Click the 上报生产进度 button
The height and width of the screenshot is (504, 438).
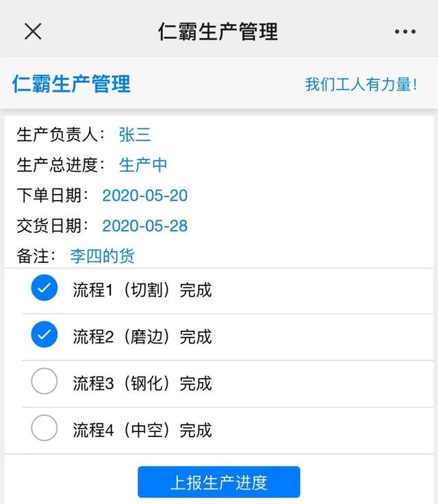coord(219,482)
